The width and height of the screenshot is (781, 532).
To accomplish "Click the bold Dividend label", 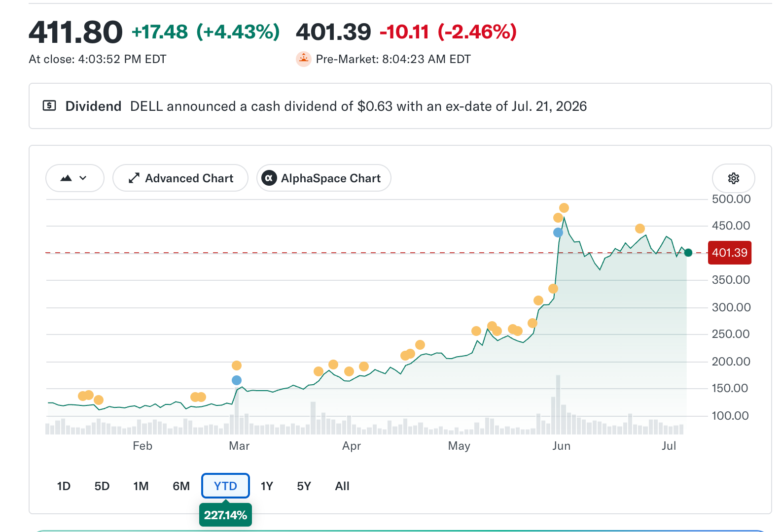I will pyautogui.click(x=93, y=106).
